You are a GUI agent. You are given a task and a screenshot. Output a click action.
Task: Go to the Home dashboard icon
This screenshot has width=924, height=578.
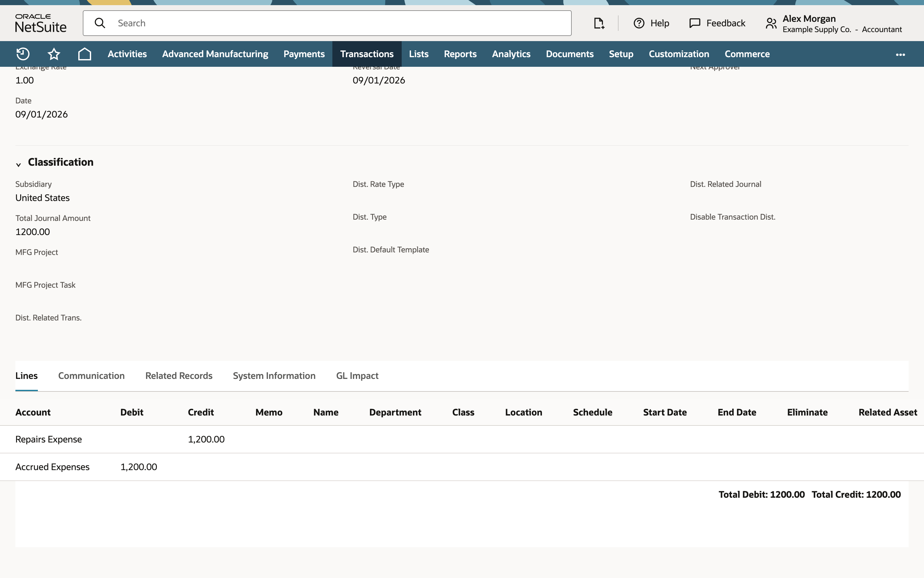click(x=84, y=54)
